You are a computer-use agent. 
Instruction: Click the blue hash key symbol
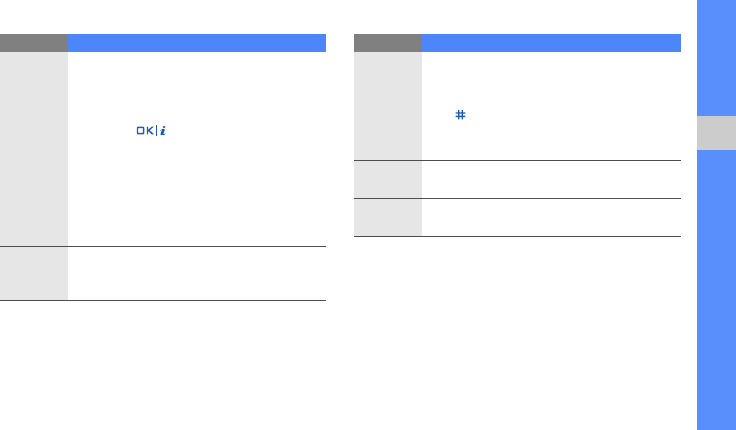tap(460, 116)
